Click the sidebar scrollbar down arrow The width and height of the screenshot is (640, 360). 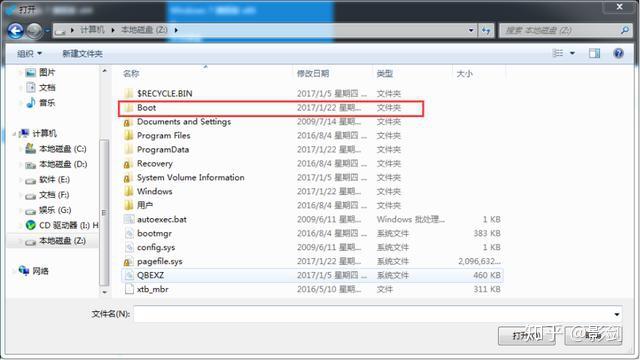click(104, 292)
